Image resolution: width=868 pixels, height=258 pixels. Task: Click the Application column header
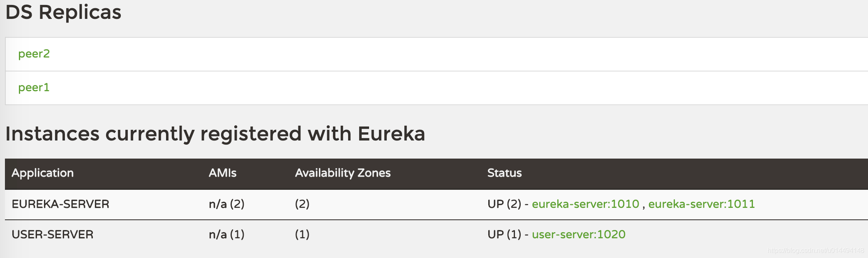point(43,173)
